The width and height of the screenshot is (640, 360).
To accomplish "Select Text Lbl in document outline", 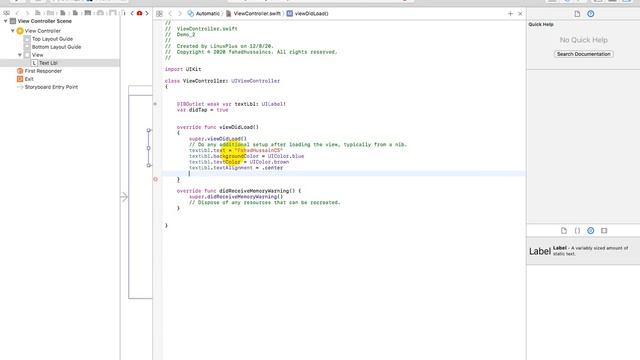I will 48,63.
